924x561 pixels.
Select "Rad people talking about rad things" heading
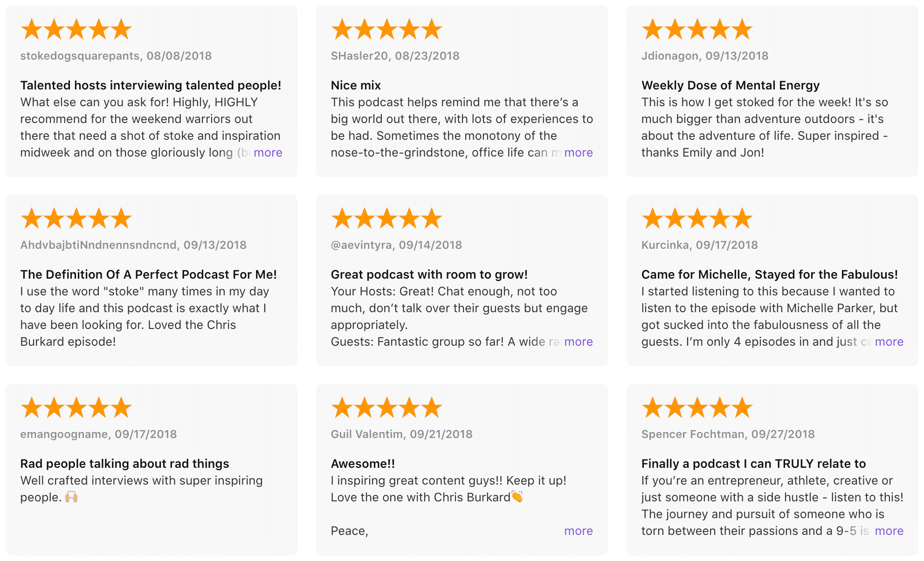pos(124,464)
